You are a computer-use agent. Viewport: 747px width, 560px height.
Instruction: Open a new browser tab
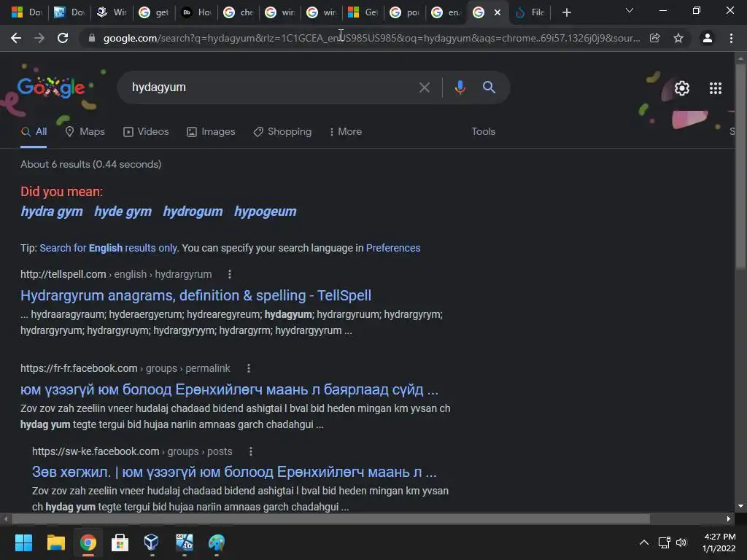pos(566,13)
